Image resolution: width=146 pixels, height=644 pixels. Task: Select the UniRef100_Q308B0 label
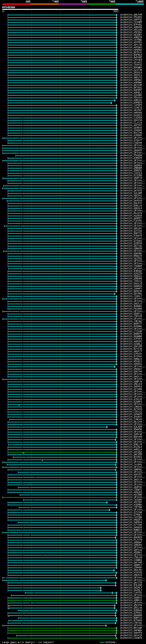(x=131, y=95)
